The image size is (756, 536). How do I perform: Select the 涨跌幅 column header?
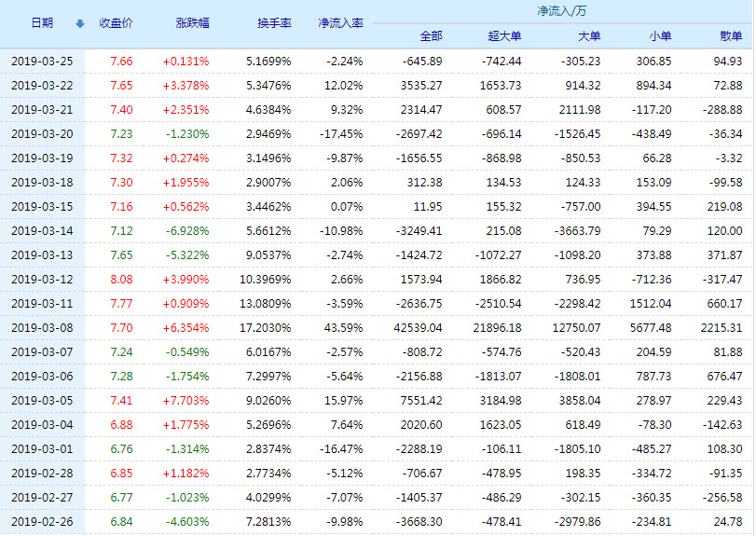[192, 23]
